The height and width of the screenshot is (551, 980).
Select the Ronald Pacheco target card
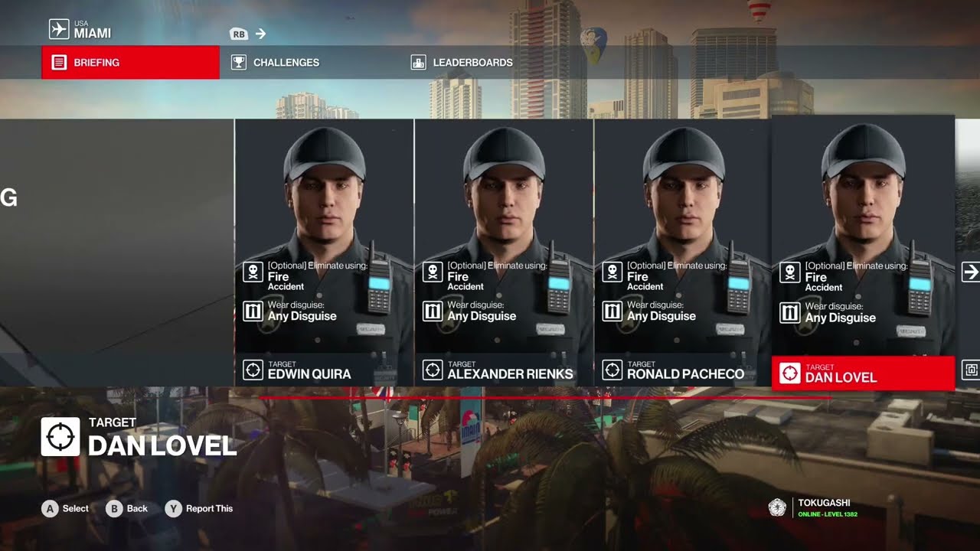(x=683, y=253)
